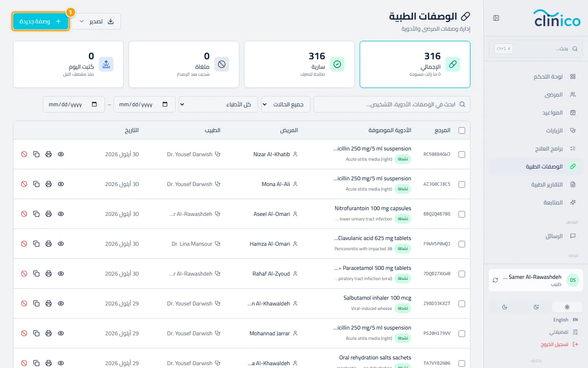Copy the Aseel Al-Omari prescription
This screenshot has width=588, height=368.
[x=36, y=214]
